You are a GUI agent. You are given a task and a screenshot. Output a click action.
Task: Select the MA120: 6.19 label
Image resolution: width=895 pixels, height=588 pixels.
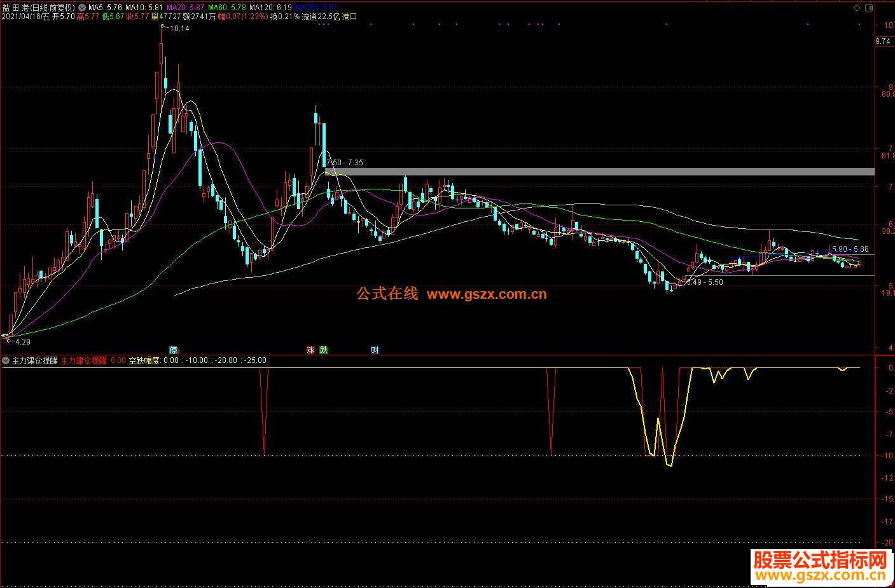tap(272, 8)
